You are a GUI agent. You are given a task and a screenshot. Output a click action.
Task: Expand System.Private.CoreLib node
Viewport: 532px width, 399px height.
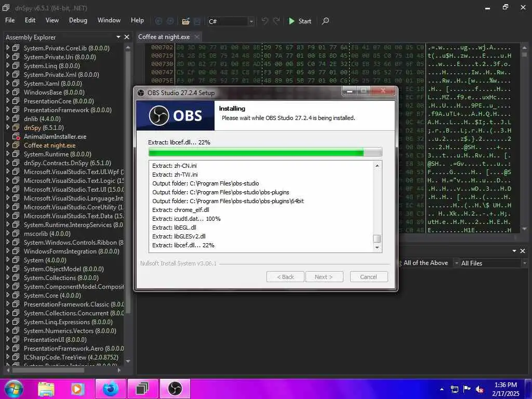8,48
